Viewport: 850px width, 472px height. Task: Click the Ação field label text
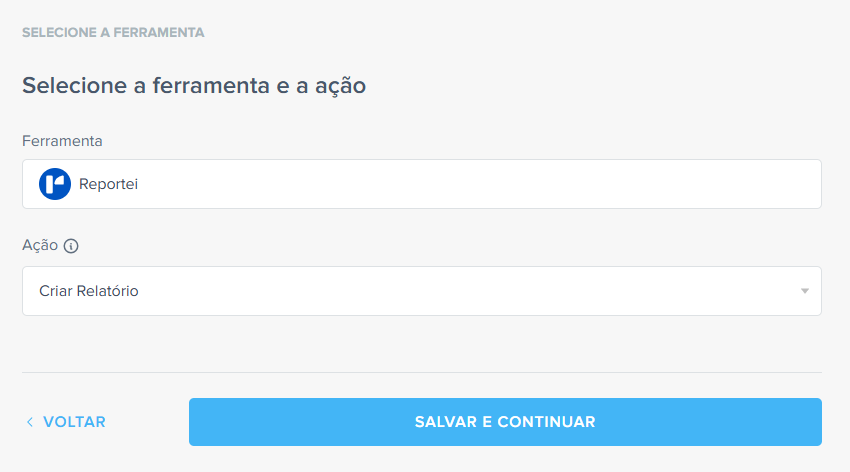pyautogui.click(x=40, y=245)
